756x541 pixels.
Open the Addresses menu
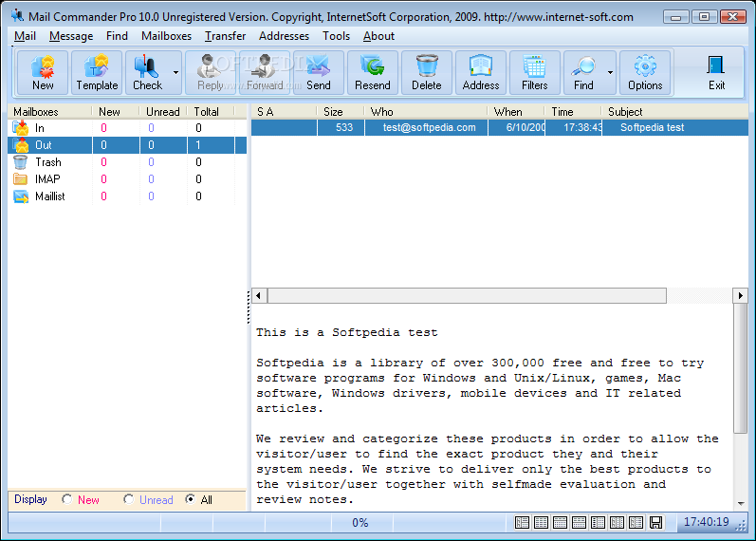[284, 36]
